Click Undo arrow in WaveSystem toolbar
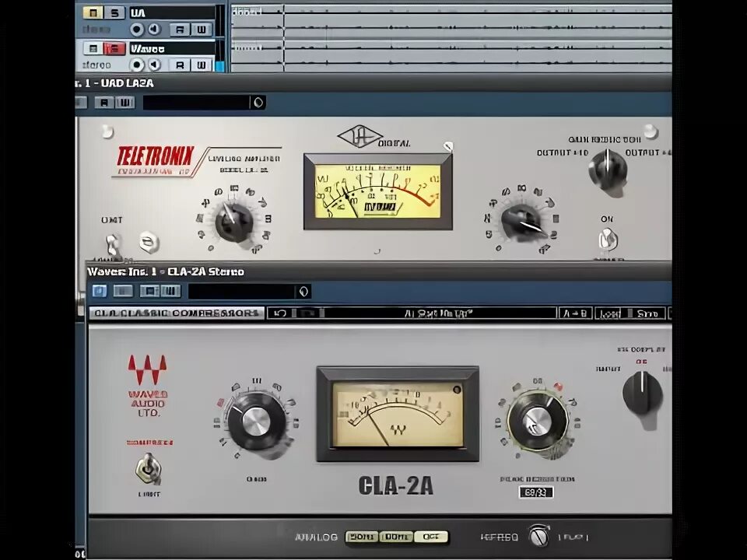 click(280, 313)
